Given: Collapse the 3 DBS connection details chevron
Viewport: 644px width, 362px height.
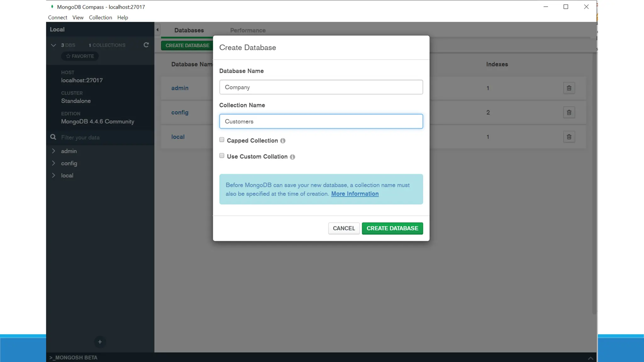Looking at the screenshot, I should pyautogui.click(x=53, y=45).
